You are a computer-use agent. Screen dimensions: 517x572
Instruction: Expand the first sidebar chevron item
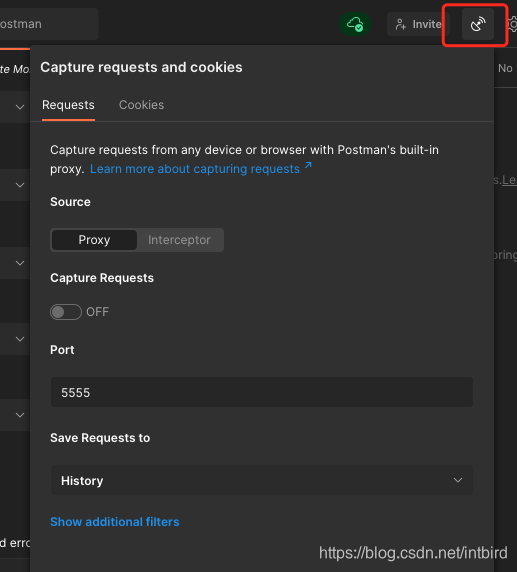coord(20,107)
